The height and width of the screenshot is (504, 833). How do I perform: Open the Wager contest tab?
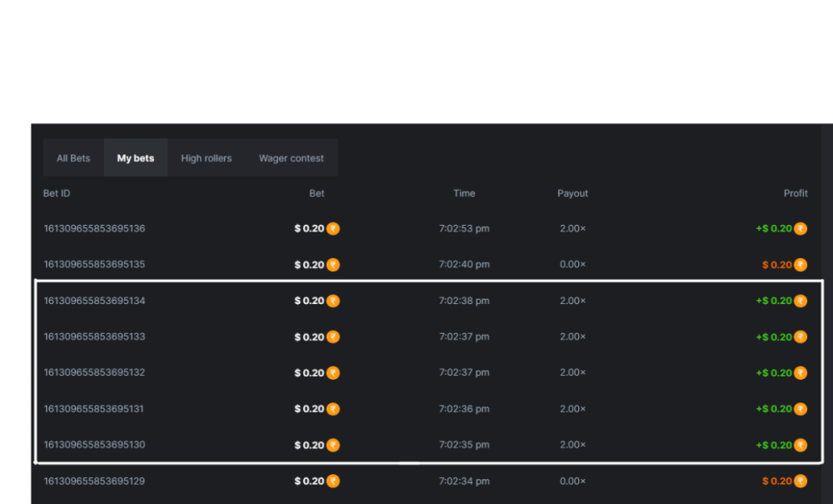[x=291, y=158]
